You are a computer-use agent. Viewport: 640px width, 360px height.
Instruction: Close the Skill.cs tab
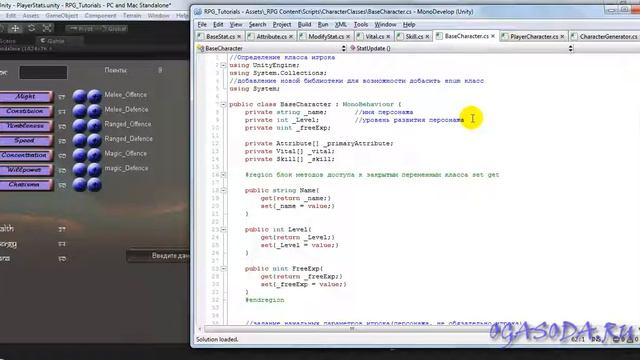pos(427,37)
